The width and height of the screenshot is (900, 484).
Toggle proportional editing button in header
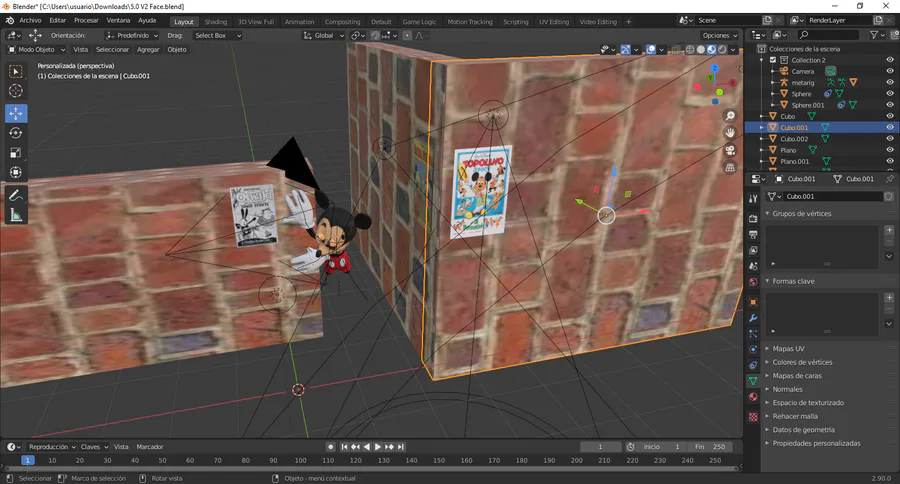407,36
